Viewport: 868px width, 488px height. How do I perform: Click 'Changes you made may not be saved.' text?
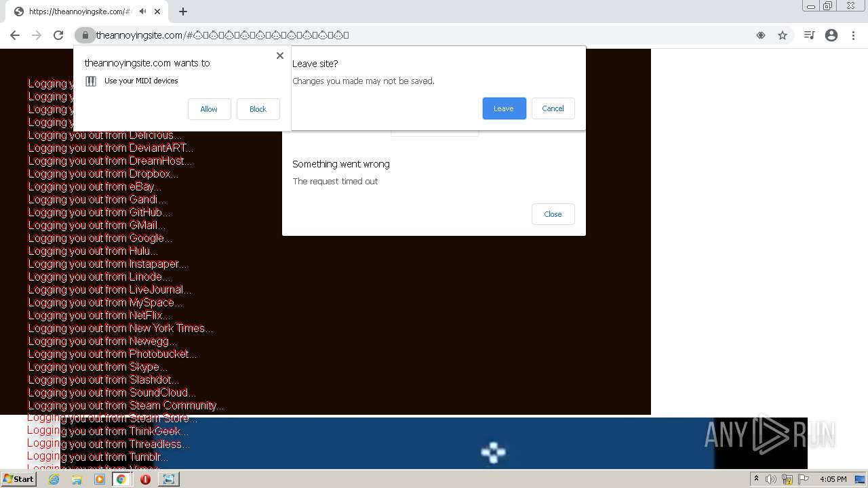363,81
